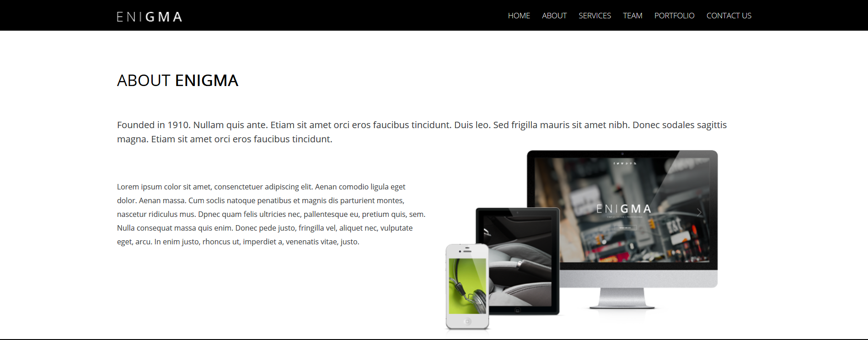Click the ENIGMA logo in the header
Viewport: 868px width, 340px height.
150,17
